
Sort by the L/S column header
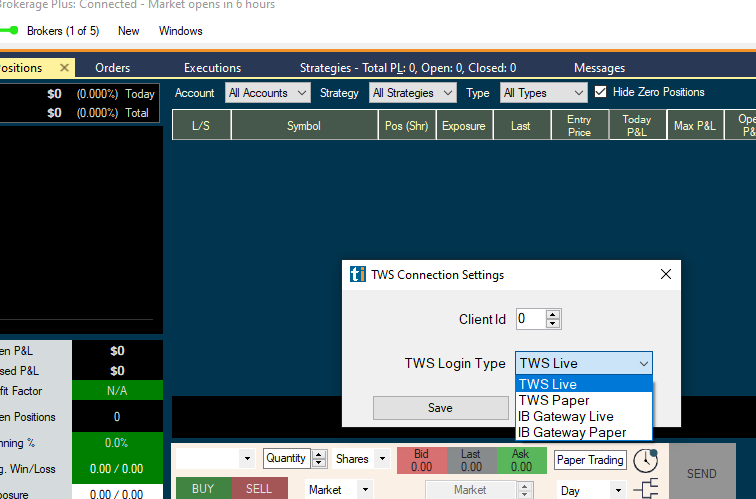coord(201,125)
